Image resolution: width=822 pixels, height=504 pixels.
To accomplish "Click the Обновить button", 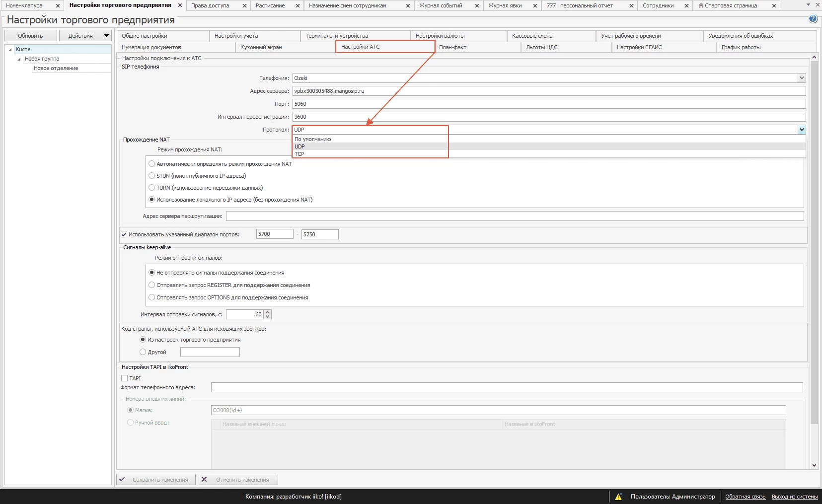I will 30,36.
